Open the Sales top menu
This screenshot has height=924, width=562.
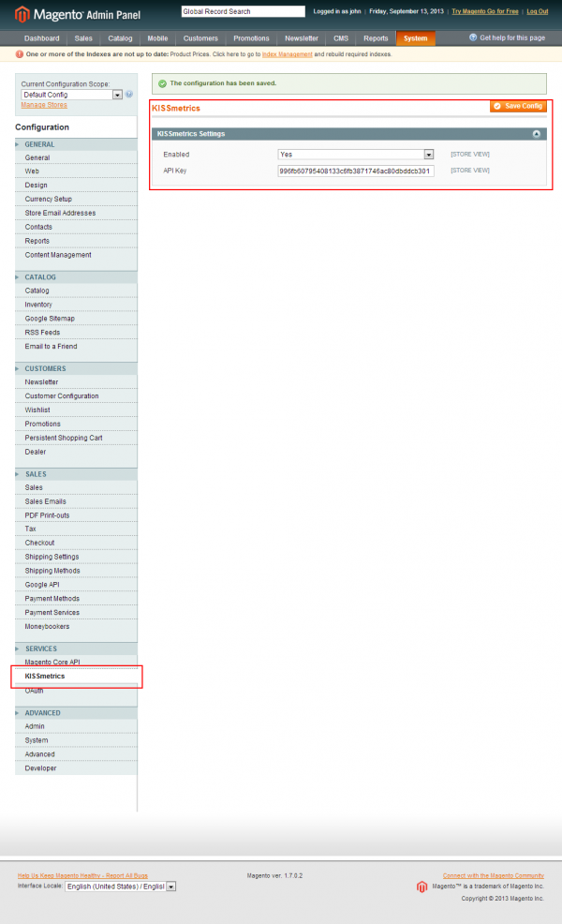click(x=83, y=38)
